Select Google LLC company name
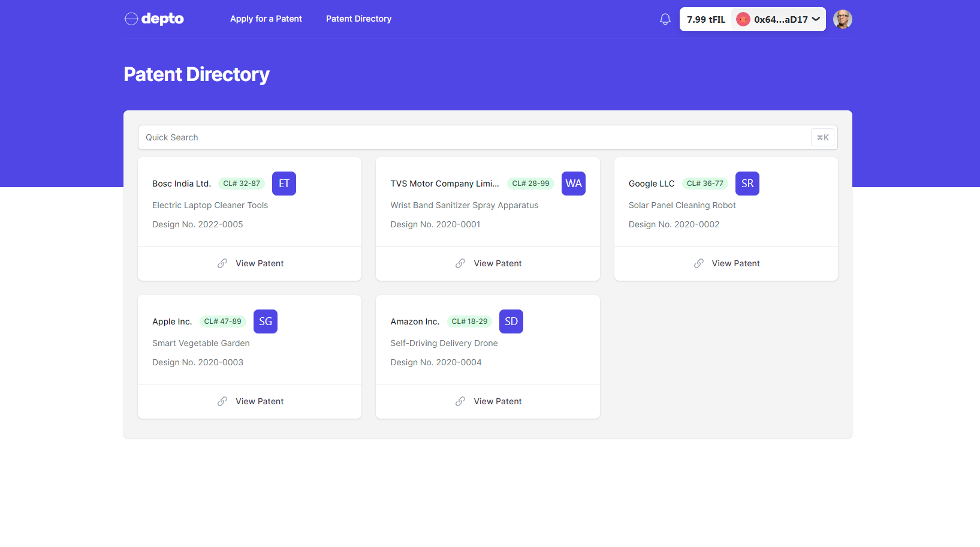This screenshot has width=980, height=547. [x=652, y=184]
